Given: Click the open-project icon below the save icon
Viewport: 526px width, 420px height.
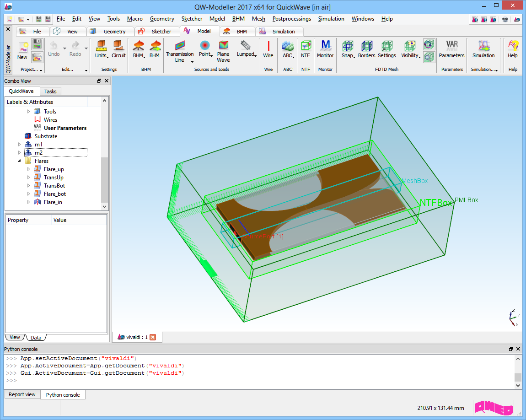Looking at the screenshot, I should point(37,57).
